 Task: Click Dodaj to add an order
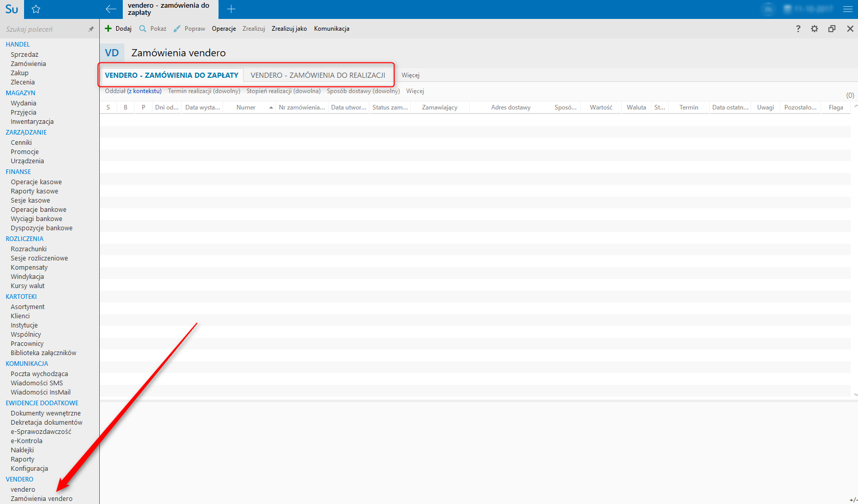118,29
